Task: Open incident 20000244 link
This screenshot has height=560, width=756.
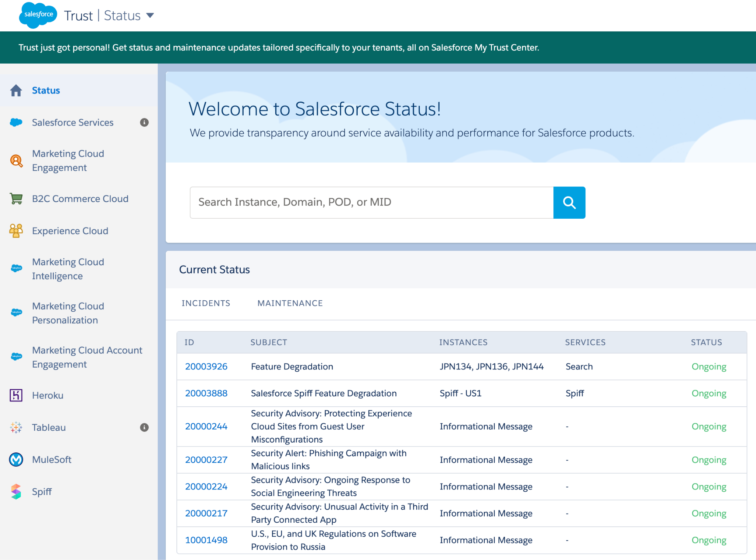Action: 206,426
